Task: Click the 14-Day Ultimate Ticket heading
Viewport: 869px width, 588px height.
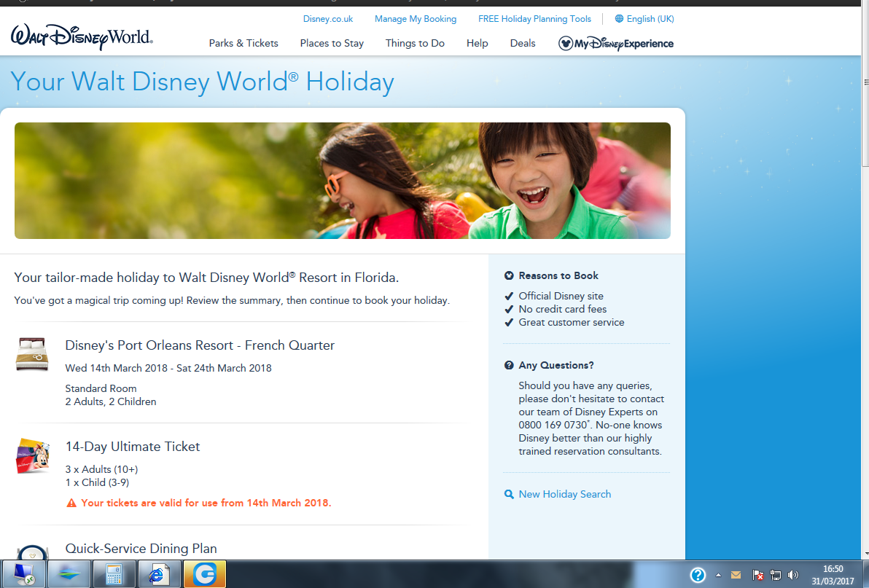Action: (x=133, y=447)
